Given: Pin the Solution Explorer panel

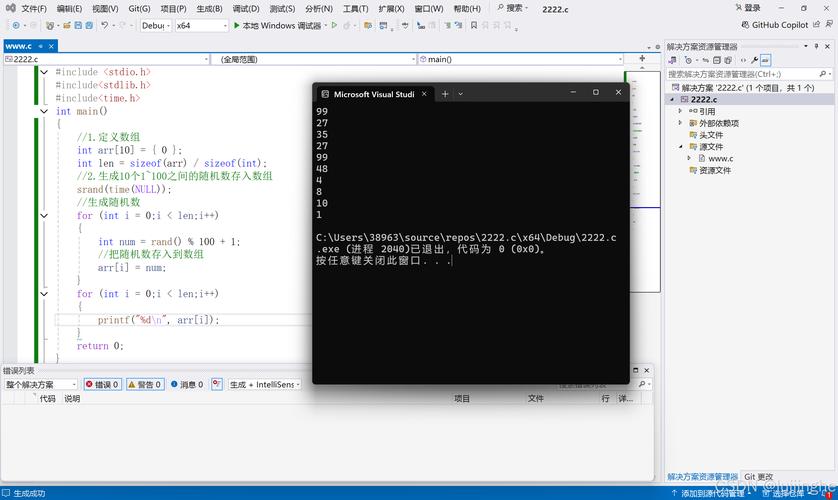Looking at the screenshot, I should (x=817, y=46).
